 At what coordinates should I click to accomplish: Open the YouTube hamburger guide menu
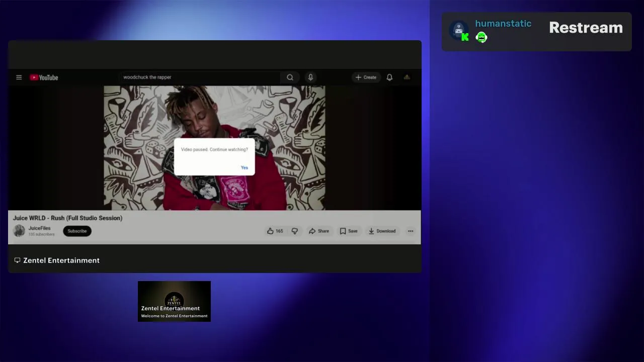19,77
